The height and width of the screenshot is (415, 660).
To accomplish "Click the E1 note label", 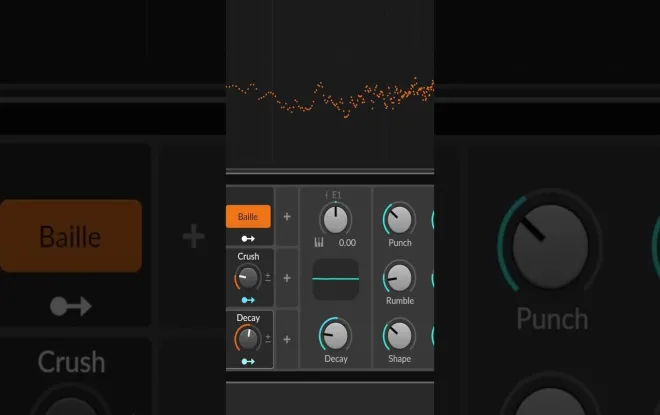I will click(337, 195).
